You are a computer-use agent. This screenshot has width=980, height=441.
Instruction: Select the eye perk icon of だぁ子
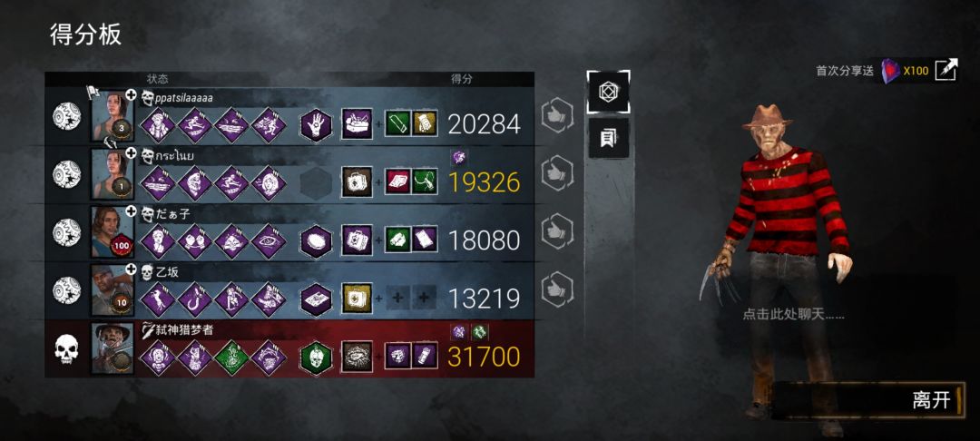(269, 241)
